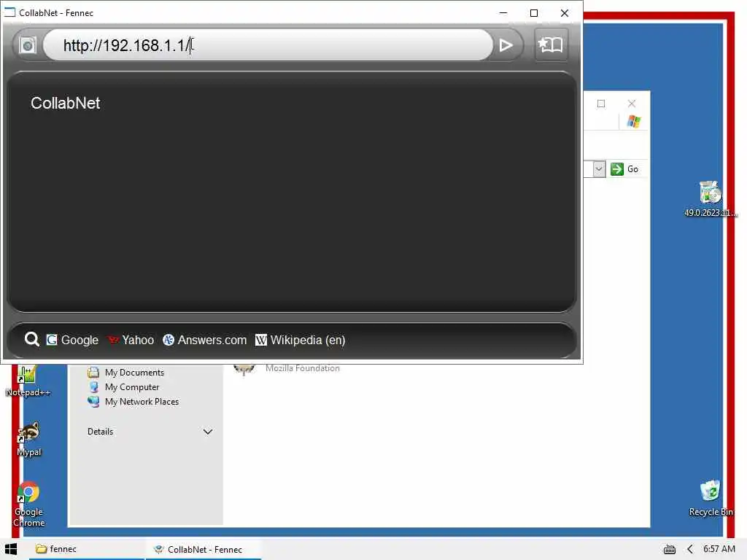Screen dimensions: 747x560
Task: Search with Wikipedia (en) engine
Action: 300,340
